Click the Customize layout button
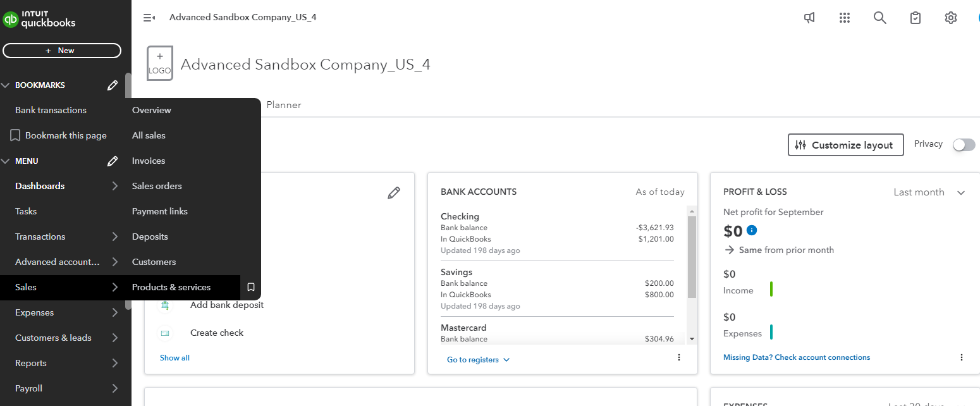This screenshot has height=406, width=980. 845,145
